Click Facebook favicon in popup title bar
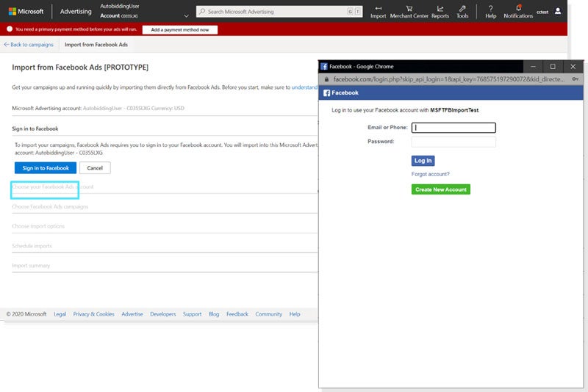 click(324, 66)
